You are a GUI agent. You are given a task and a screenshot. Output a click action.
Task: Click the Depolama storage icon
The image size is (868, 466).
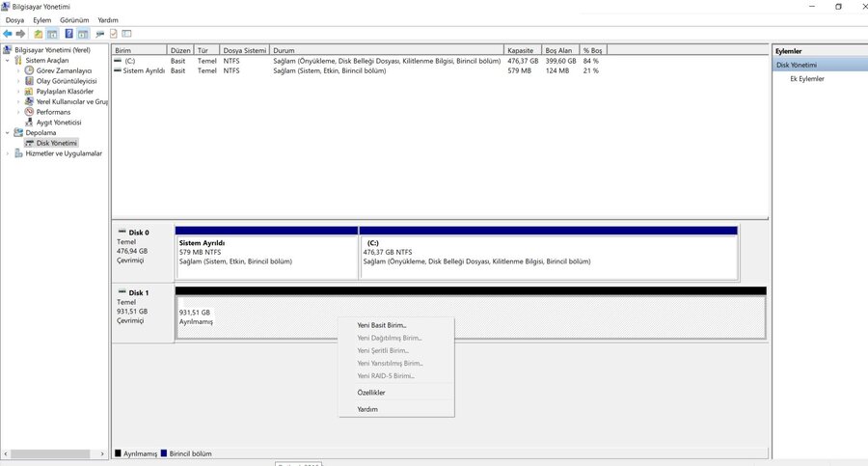18,132
